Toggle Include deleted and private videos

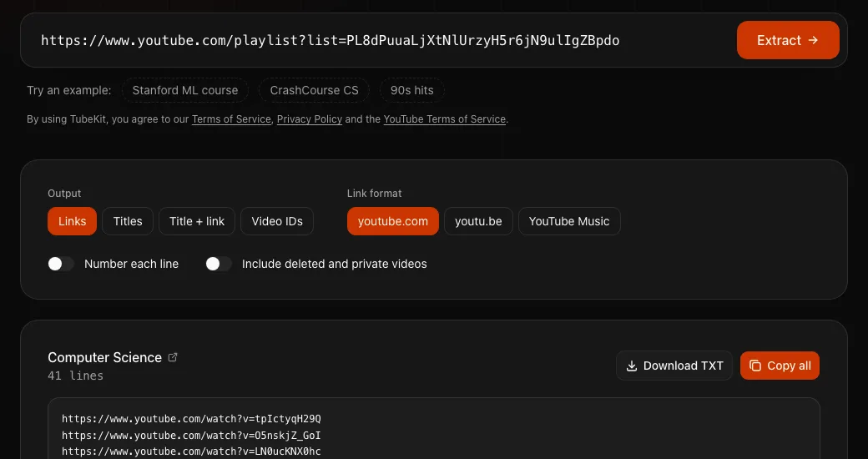click(219, 264)
